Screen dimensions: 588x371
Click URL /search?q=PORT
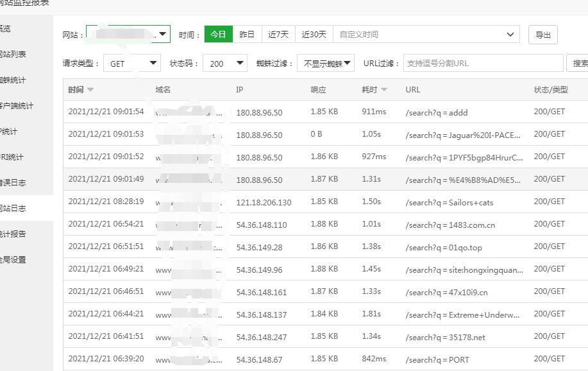coord(437,359)
